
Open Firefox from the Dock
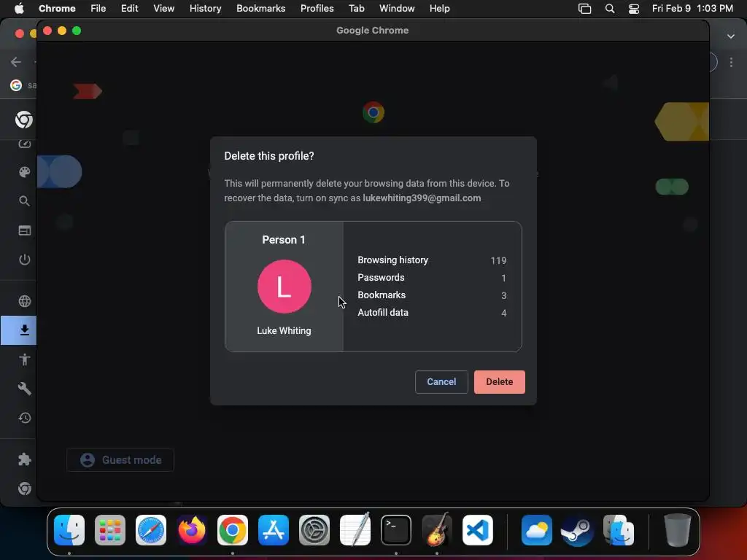(x=192, y=530)
